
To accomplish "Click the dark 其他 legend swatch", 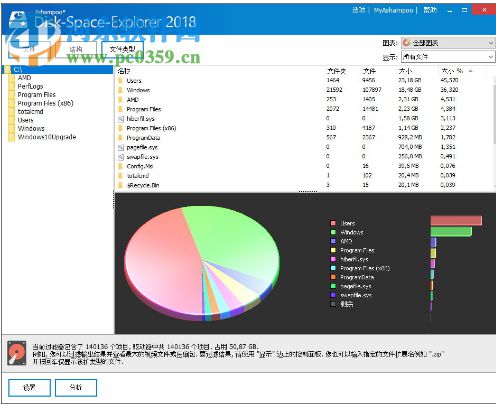I will (x=333, y=304).
